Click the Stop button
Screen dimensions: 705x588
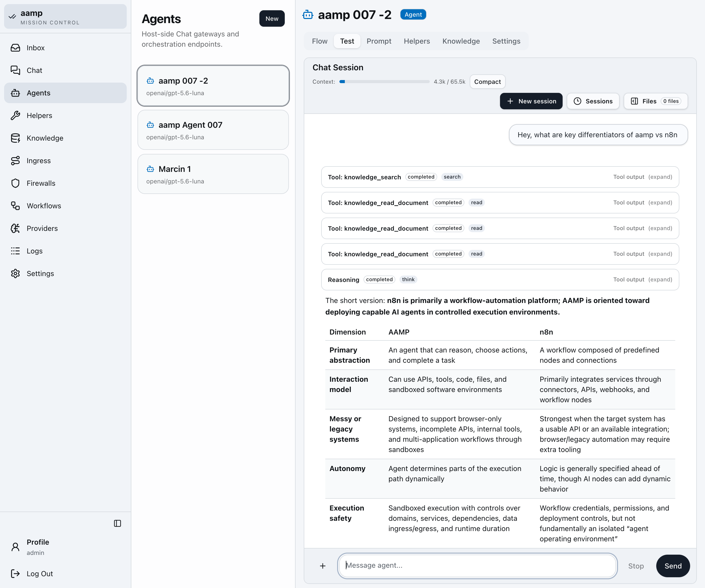point(636,566)
